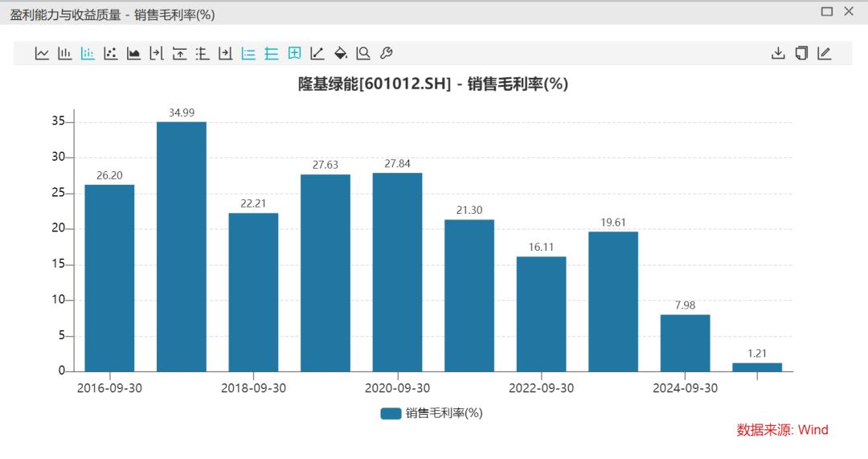This screenshot has height=459, width=868.
Task: Open the paint bucket fill color tool
Action: point(341,53)
